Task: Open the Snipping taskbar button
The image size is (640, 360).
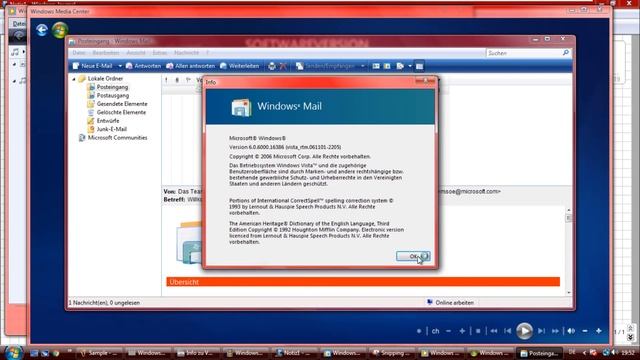Action: coord(392,353)
